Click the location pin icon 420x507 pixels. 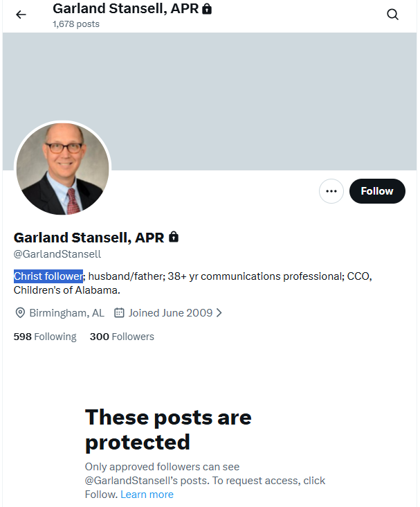(20, 313)
